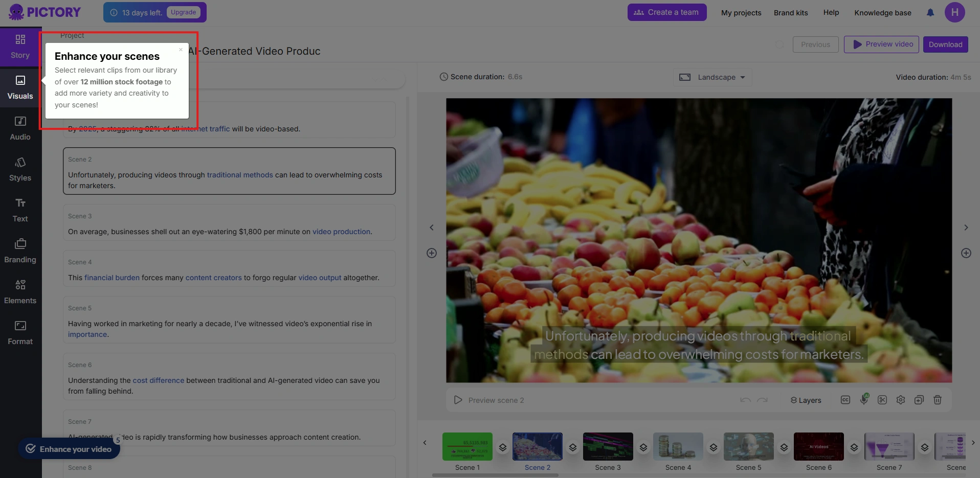Open Brand kits

tap(791, 13)
